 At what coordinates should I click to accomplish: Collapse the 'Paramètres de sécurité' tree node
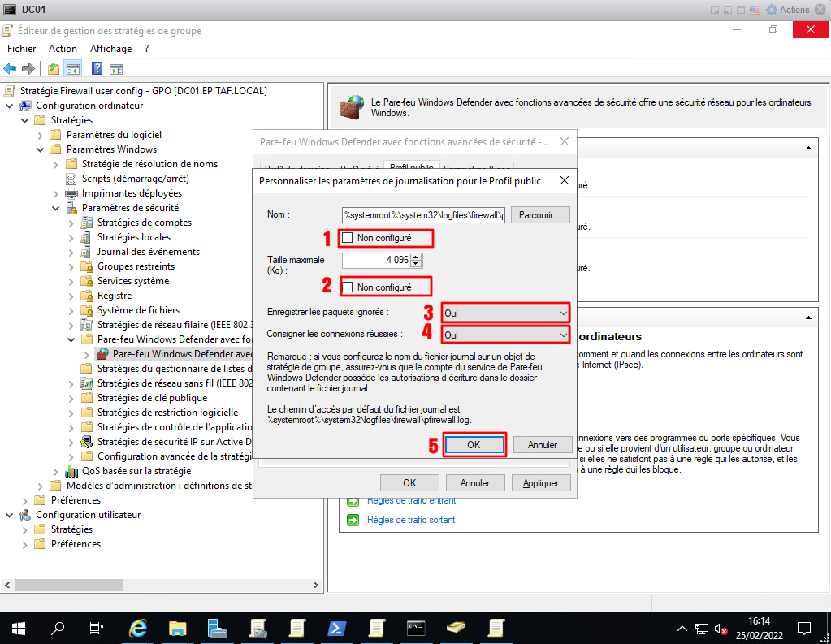56,208
